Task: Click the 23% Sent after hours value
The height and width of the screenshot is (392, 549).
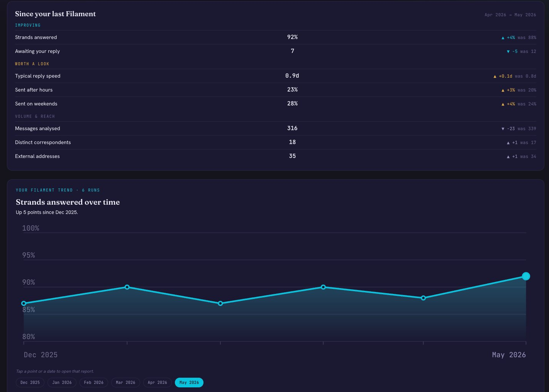Action: click(x=292, y=90)
